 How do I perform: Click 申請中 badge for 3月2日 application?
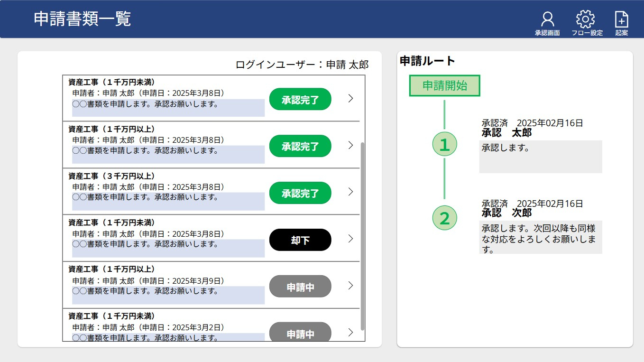click(300, 332)
